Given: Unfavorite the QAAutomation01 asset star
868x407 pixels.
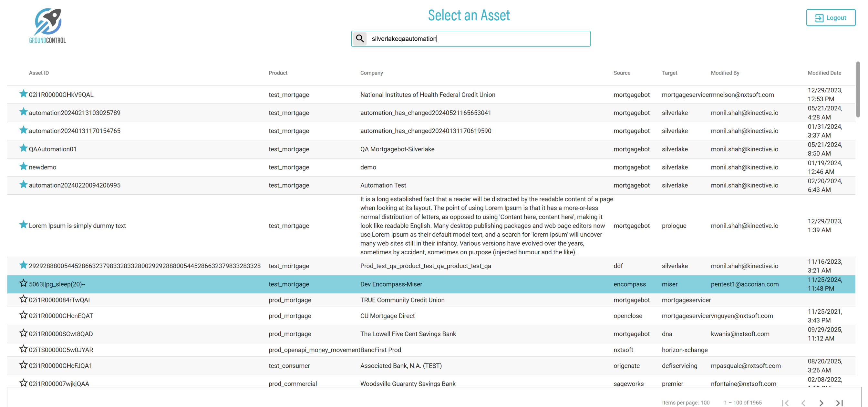Looking at the screenshot, I should [x=23, y=148].
